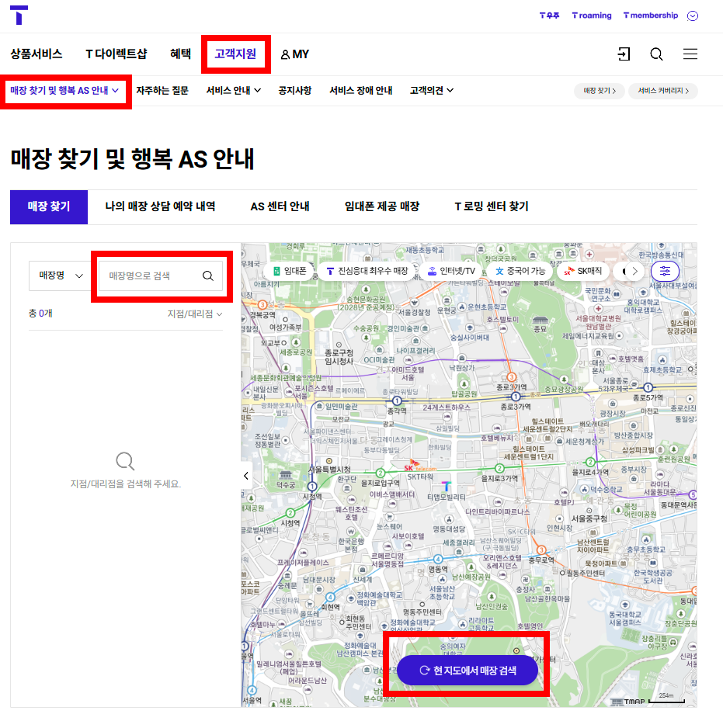Select the 진심응대 최우수 매장 filter chip

click(x=367, y=271)
